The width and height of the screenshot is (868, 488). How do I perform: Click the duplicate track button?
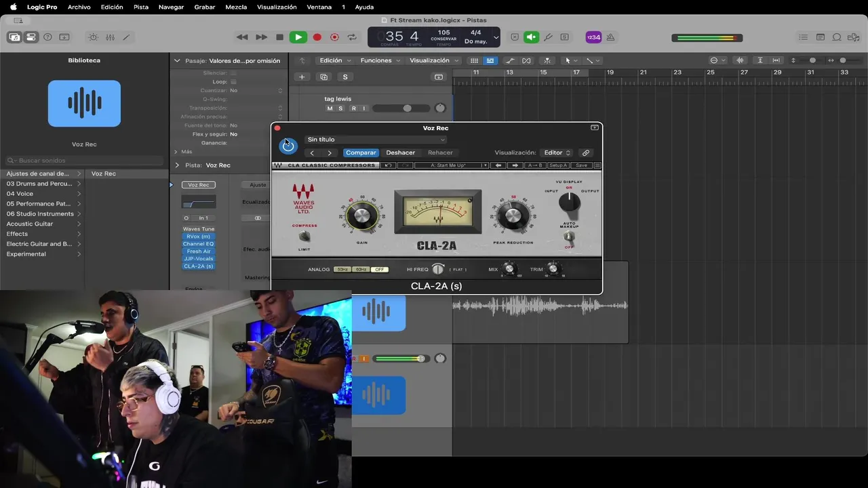pyautogui.click(x=323, y=77)
